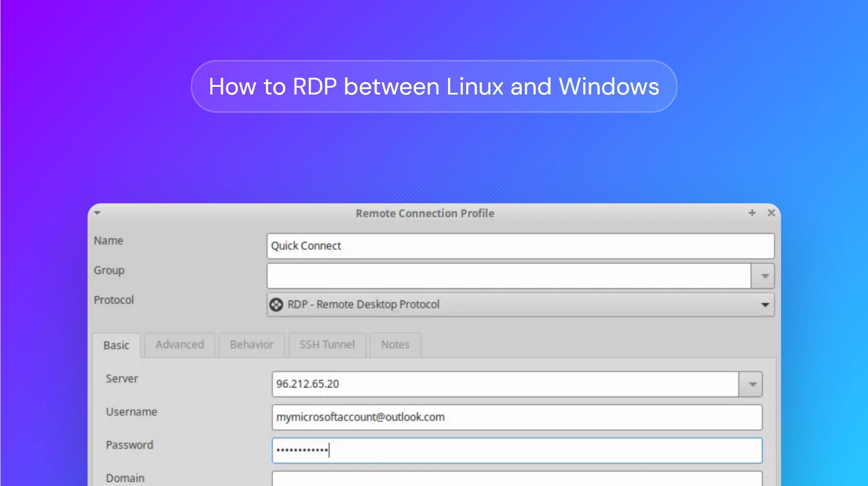Screen dimensions: 868x486
Task: Click the 'Username' label
Action: pos(132,412)
